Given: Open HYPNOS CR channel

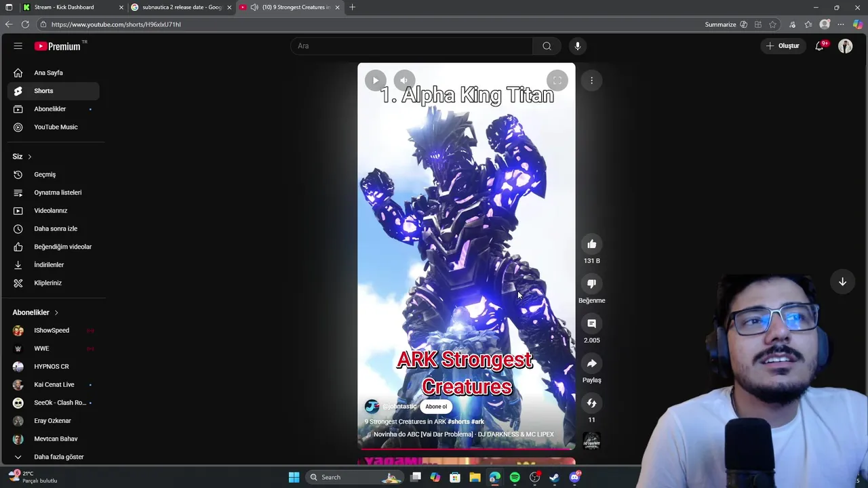Looking at the screenshot, I should (53, 367).
